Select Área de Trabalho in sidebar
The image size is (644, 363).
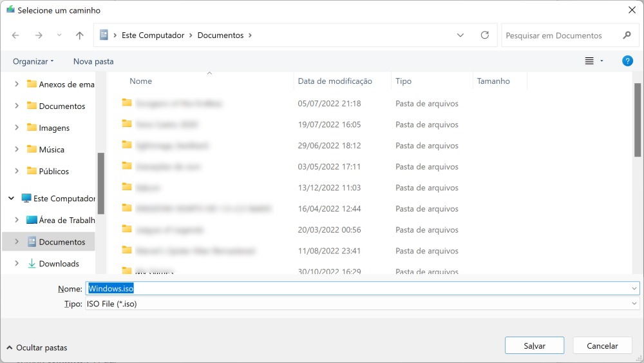coord(66,220)
